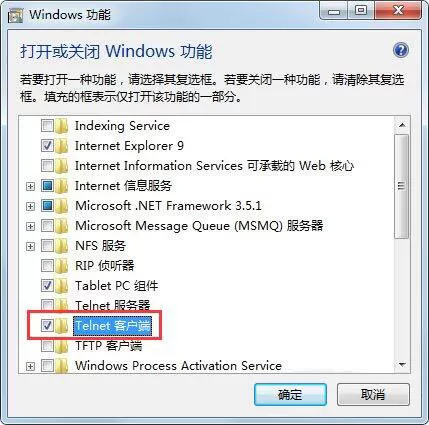Expand Microsoft .NET Framework 3.5.1 node
The height and width of the screenshot is (425, 429).
pyautogui.click(x=30, y=206)
